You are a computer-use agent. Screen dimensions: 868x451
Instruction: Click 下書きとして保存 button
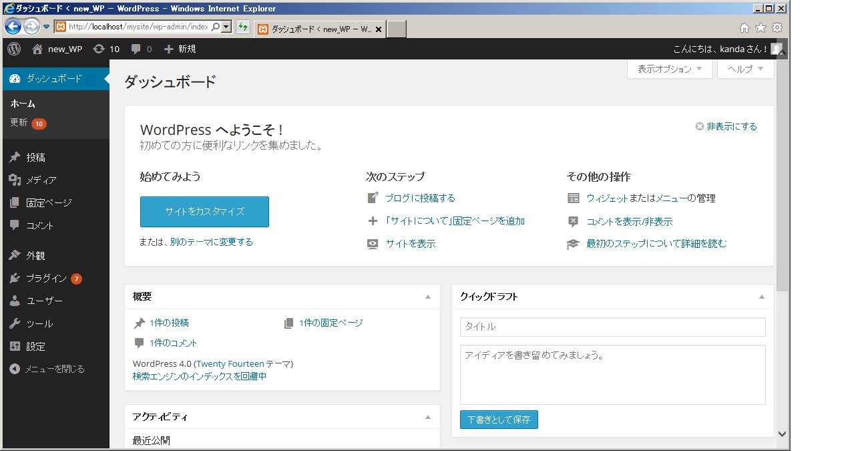[499, 420]
